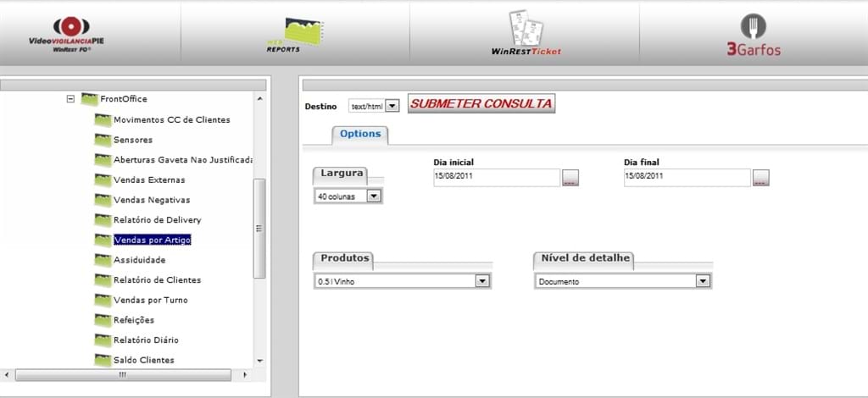The width and height of the screenshot is (868, 398).
Task: Open the WinRest Ticket module icon
Action: [526, 35]
